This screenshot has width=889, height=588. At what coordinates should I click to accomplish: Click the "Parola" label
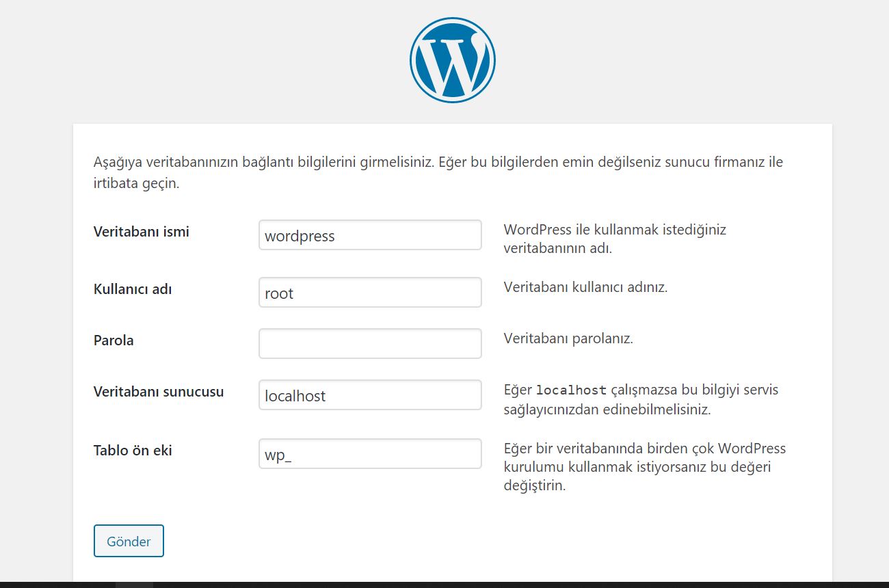point(114,340)
